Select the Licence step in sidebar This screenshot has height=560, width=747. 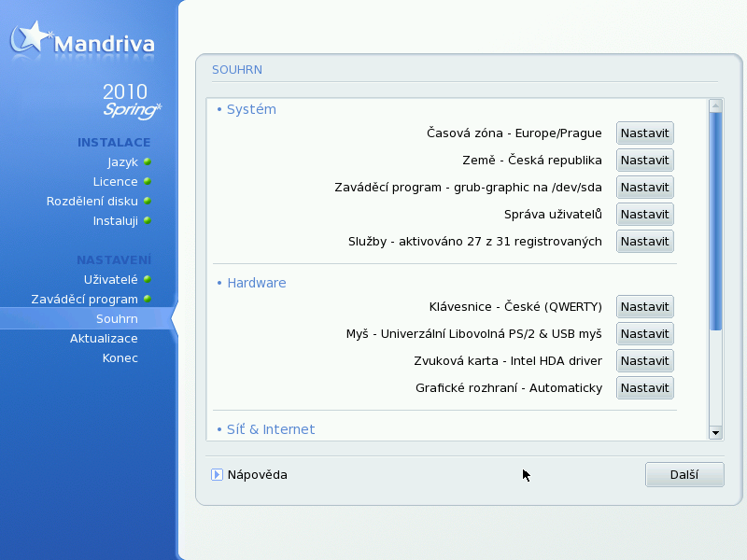(x=115, y=182)
